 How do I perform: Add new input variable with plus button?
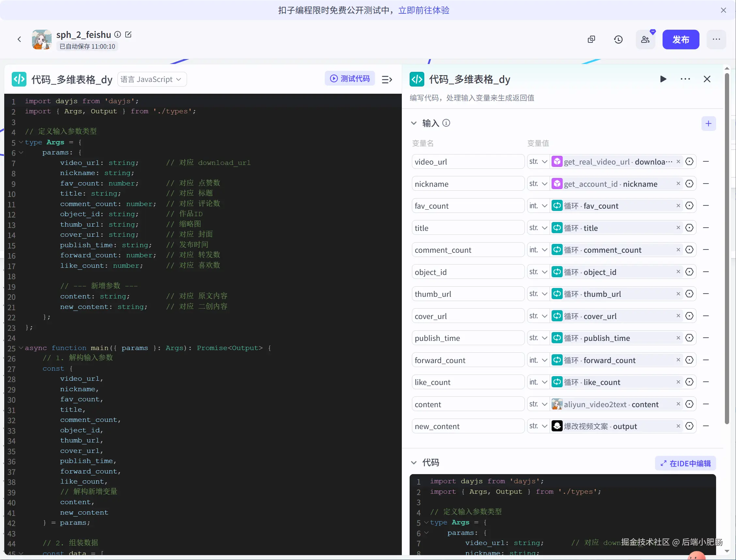pyautogui.click(x=708, y=123)
